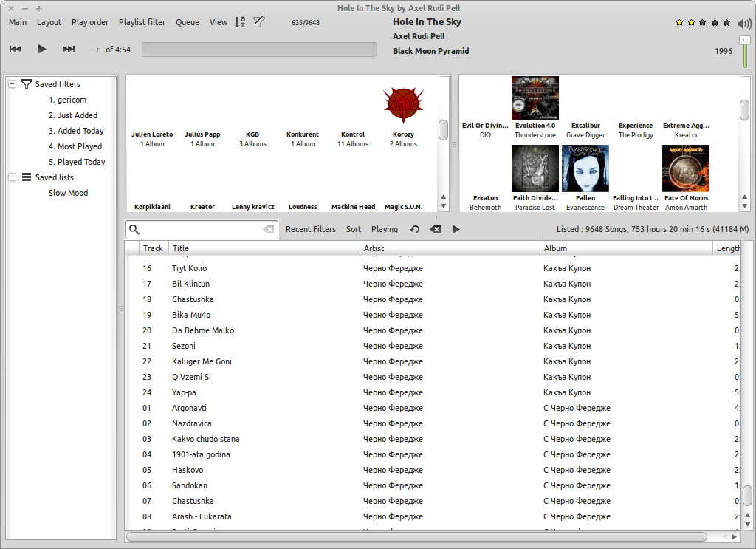Collapse the Saved lists tree
756x549 pixels.
click(x=13, y=177)
